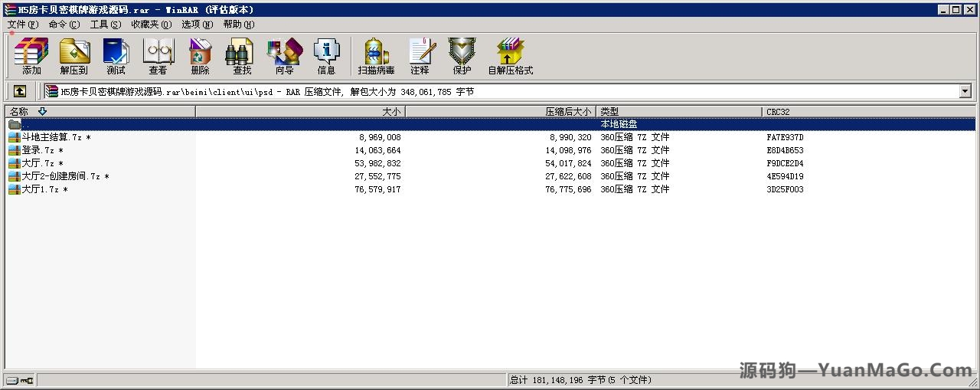Click 自解压格式 (SFX) toolbar icon
The width and height of the screenshot is (980, 390).
(510, 56)
